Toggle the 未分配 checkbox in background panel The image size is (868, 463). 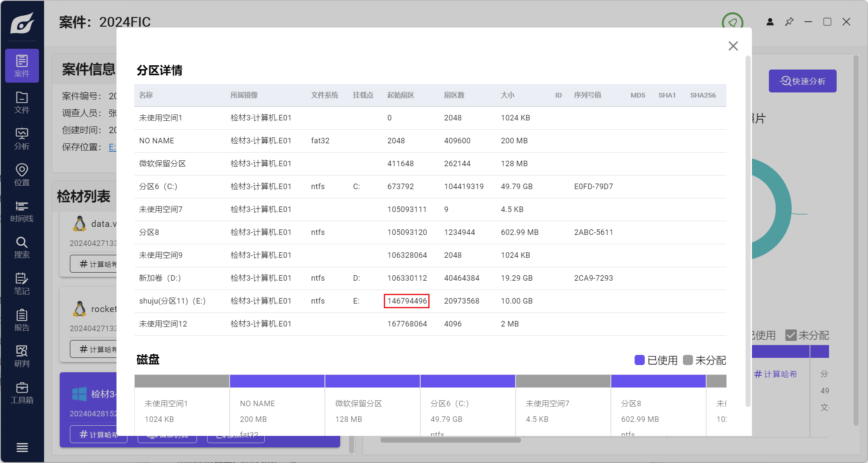pyautogui.click(x=791, y=335)
